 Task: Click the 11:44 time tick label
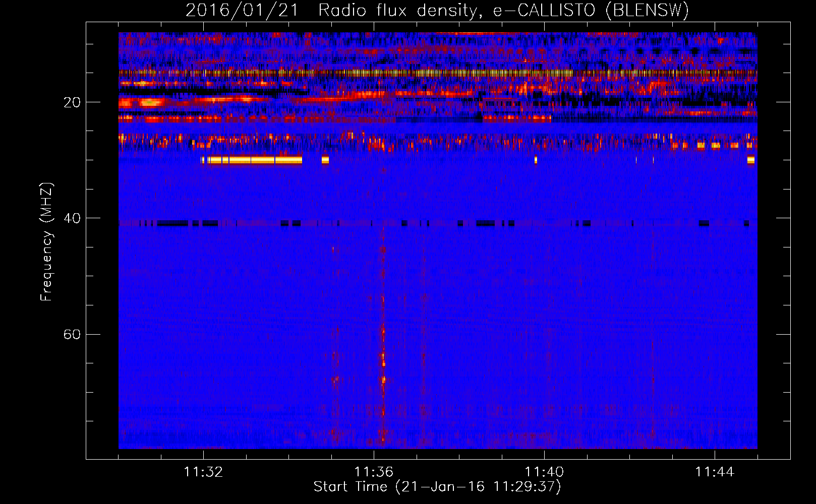(715, 472)
